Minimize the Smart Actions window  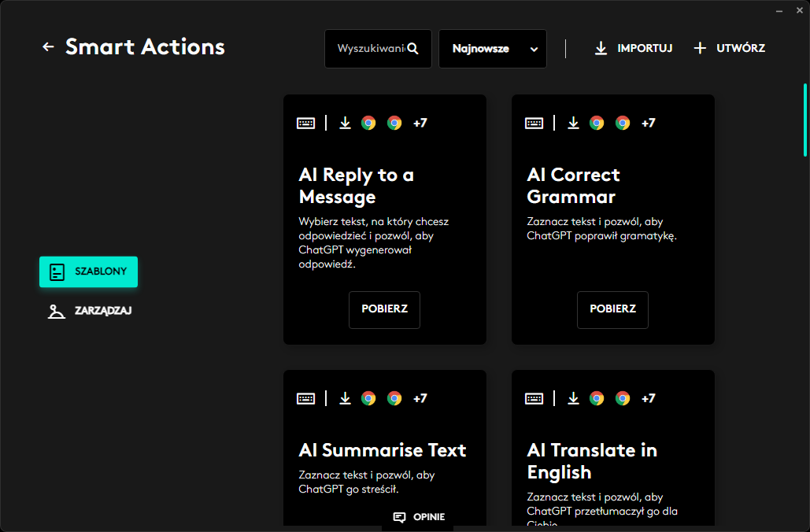[779, 11]
